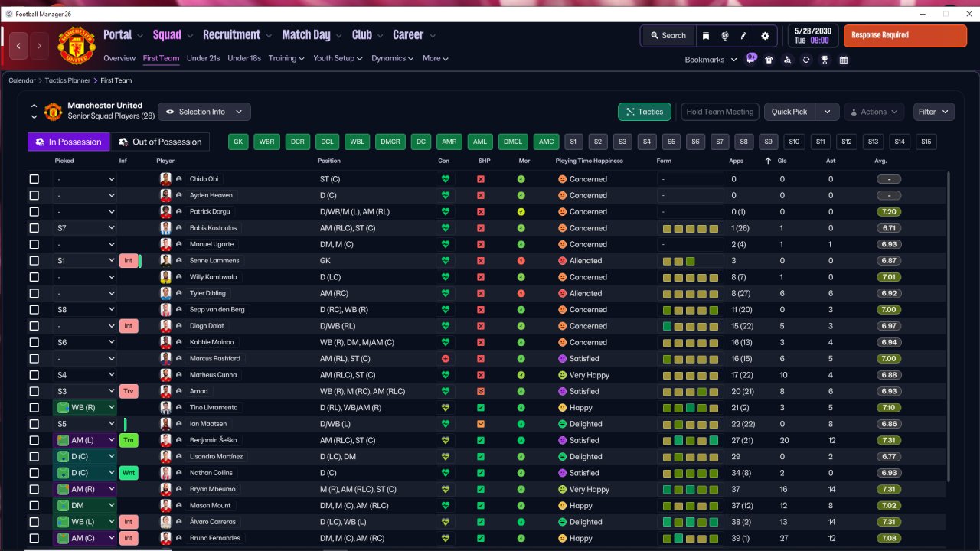Image resolution: width=980 pixels, height=551 pixels.
Task: Select the checkbox for Tyler Dibling
Action: [x=34, y=293]
